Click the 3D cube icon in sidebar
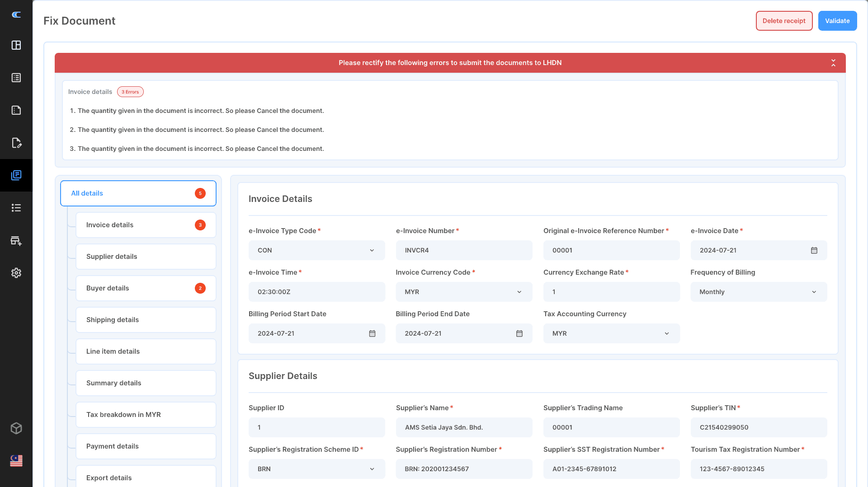868x487 pixels. coord(16,428)
